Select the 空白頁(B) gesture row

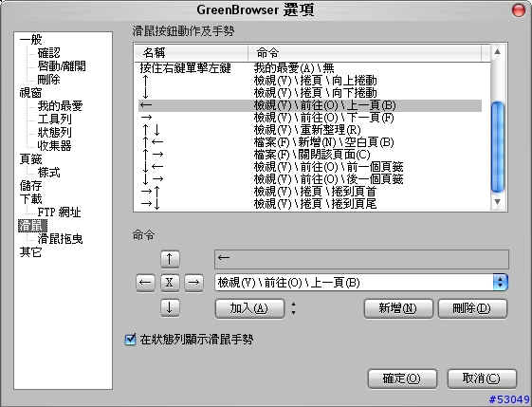tap(310, 142)
